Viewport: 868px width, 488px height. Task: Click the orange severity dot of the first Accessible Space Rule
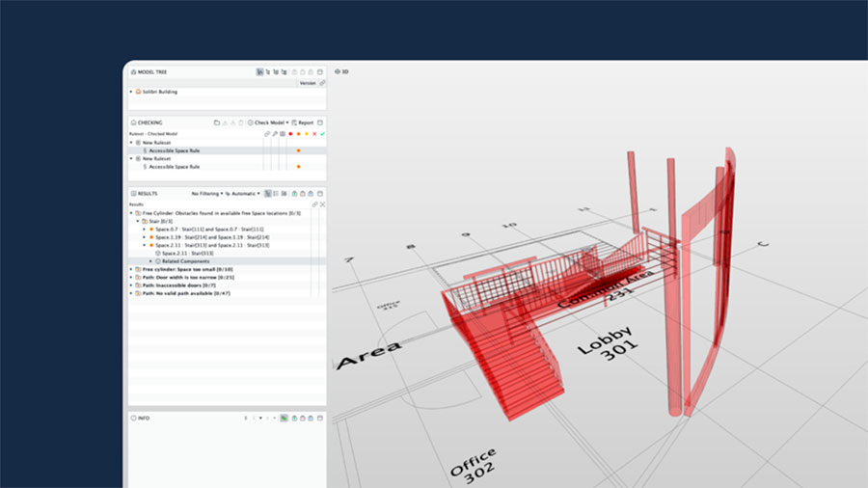[298, 150]
